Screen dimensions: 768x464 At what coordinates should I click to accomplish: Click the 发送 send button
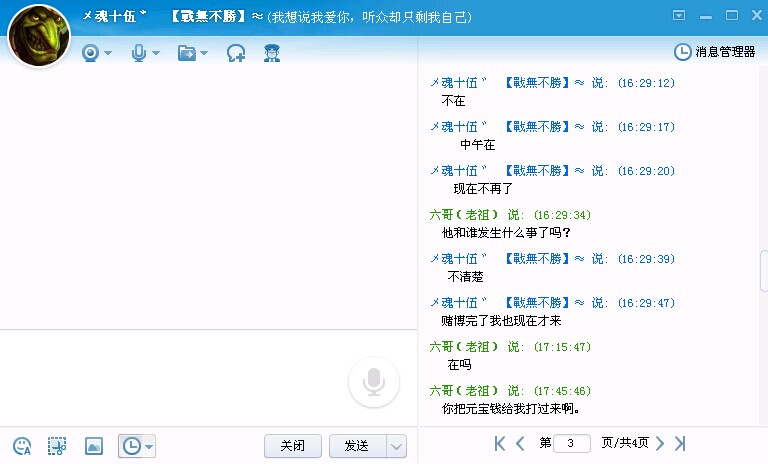[357, 446]
